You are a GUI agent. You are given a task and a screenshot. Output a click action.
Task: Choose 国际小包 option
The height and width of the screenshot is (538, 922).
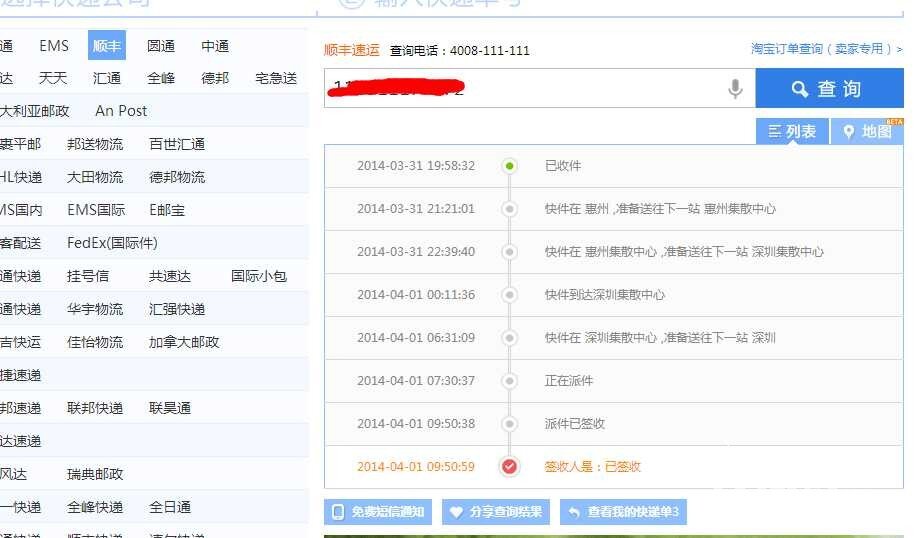259,276
